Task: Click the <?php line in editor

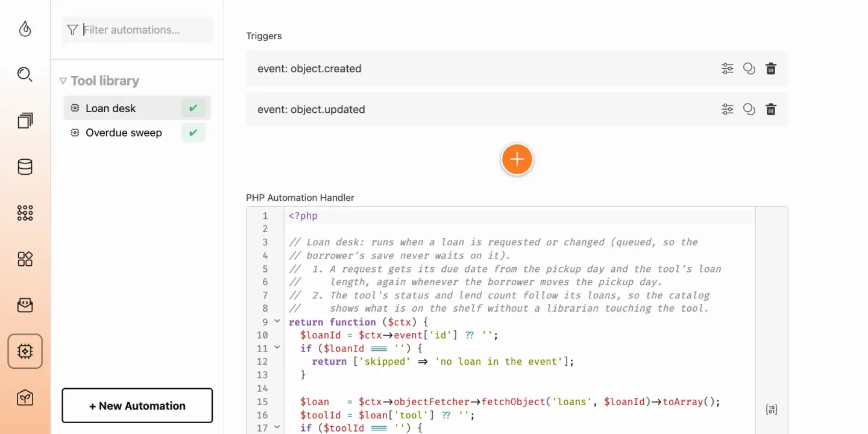Action: 303,216
